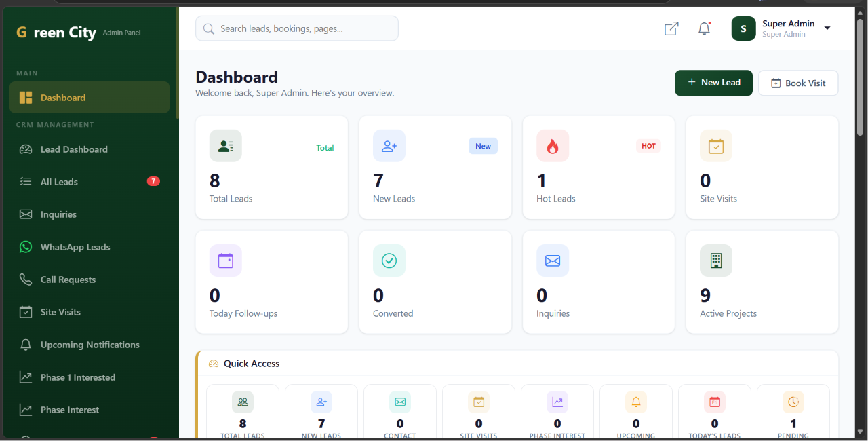Open Quick Access Upcoming tile
Image resolution: width=868 pixels, height=441 pixels.
tap(636, 412)
